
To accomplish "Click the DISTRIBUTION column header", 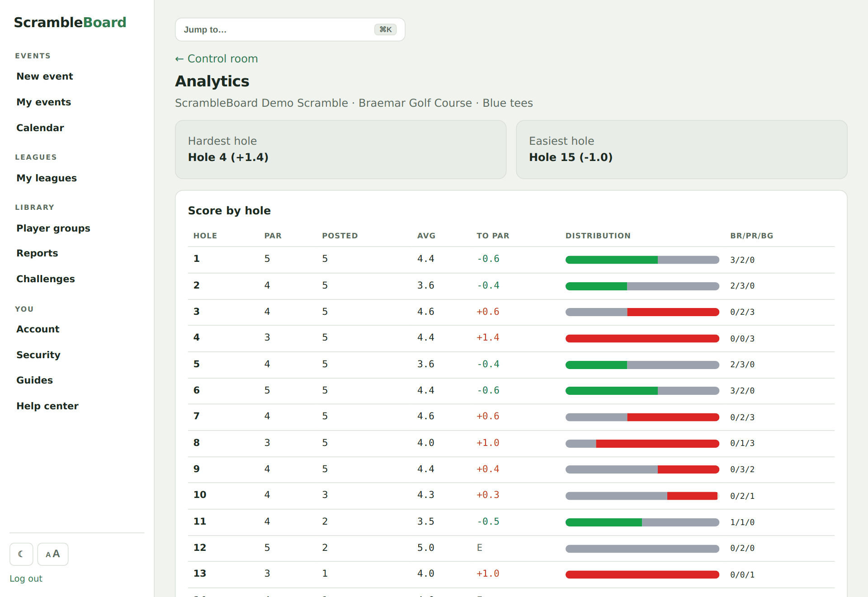I will [598, 236].
